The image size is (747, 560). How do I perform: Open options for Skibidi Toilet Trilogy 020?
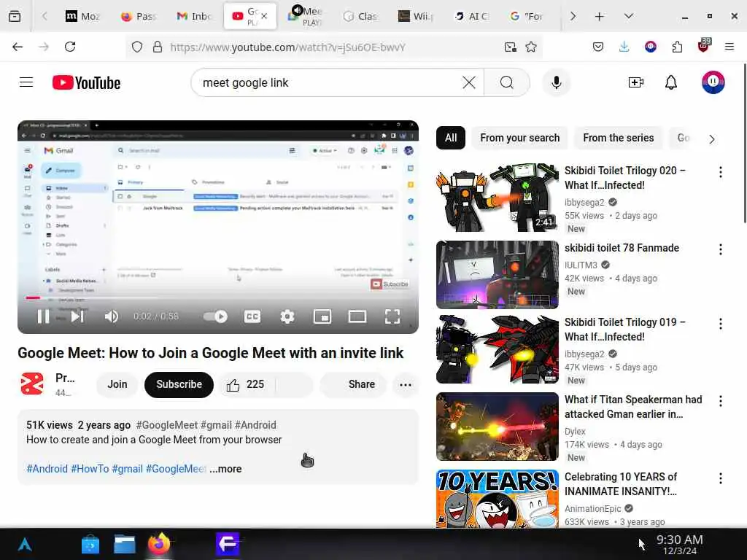[720, 172]
